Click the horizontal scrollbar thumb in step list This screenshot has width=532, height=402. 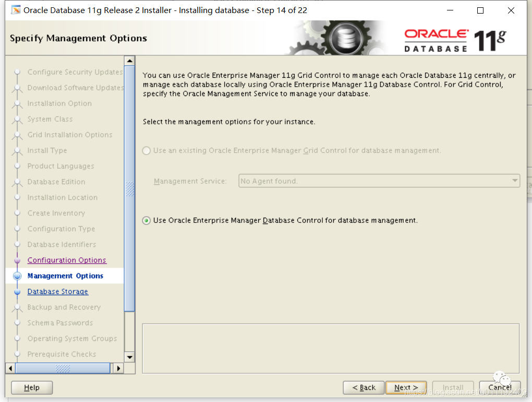pos(63,368)
